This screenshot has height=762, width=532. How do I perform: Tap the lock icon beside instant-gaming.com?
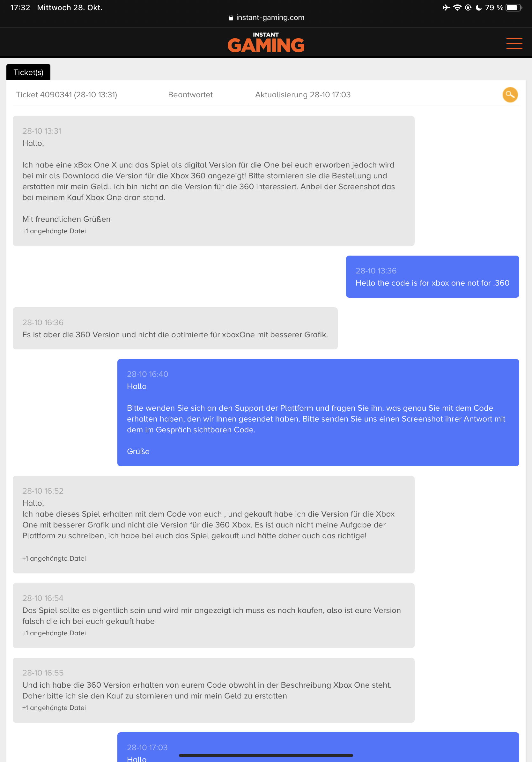[x=231, y=18]
